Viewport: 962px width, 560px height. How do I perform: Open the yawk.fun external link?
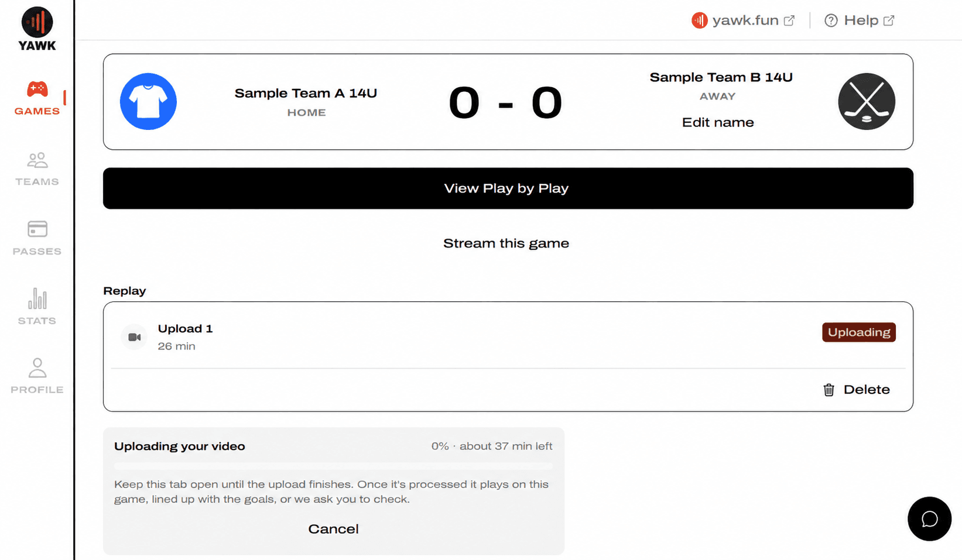click(x=743, y=20)
